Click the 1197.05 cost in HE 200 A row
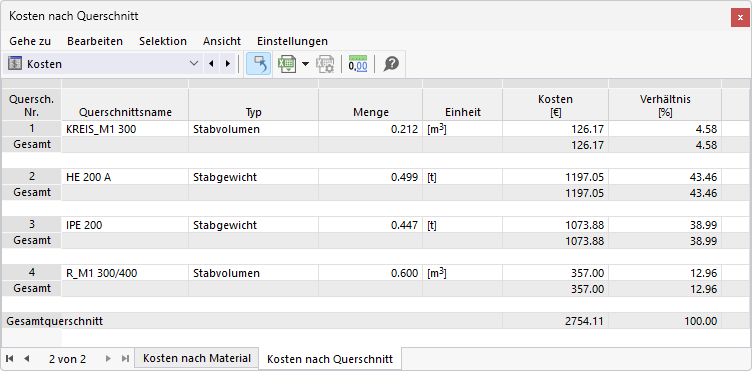Viewport: 752px width, 371px height. click(555, 177)
